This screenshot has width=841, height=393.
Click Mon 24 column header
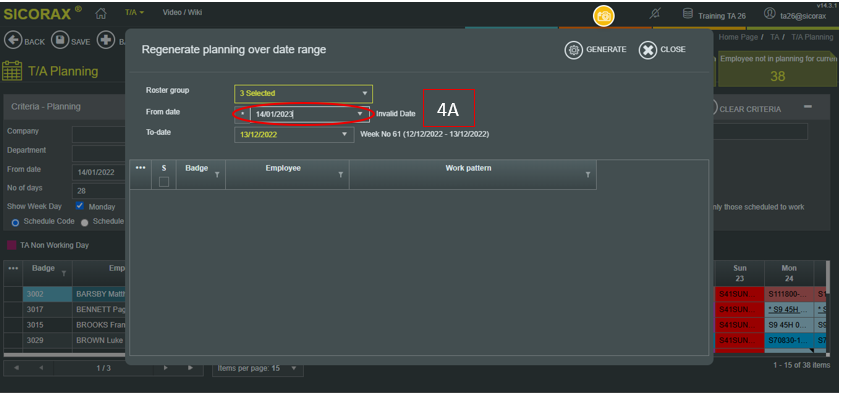pos(789,273)
